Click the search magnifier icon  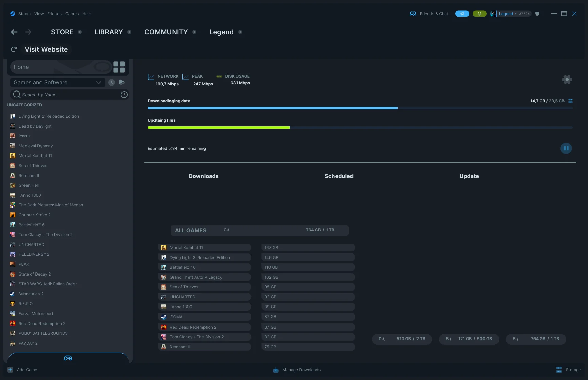point(17,94)
